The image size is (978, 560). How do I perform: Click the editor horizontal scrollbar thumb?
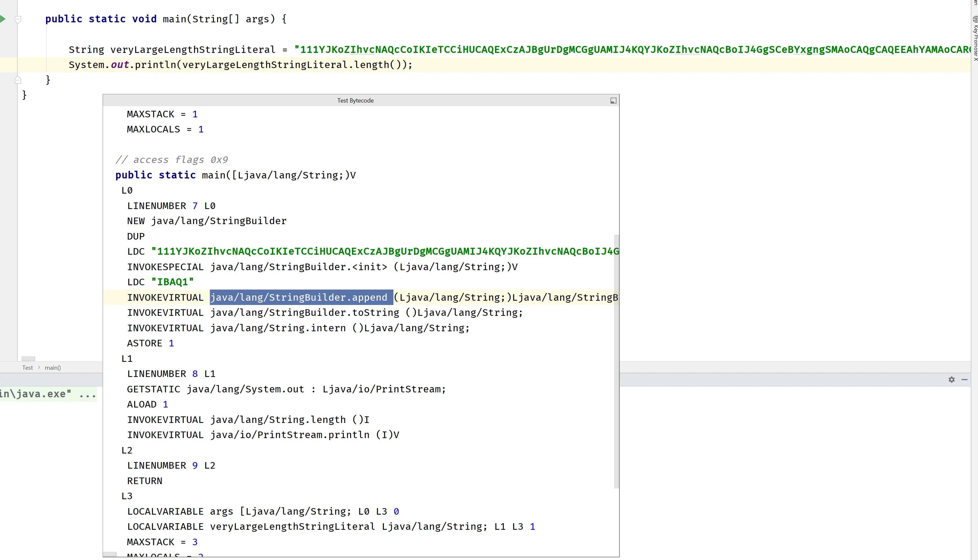click(28, 359)
